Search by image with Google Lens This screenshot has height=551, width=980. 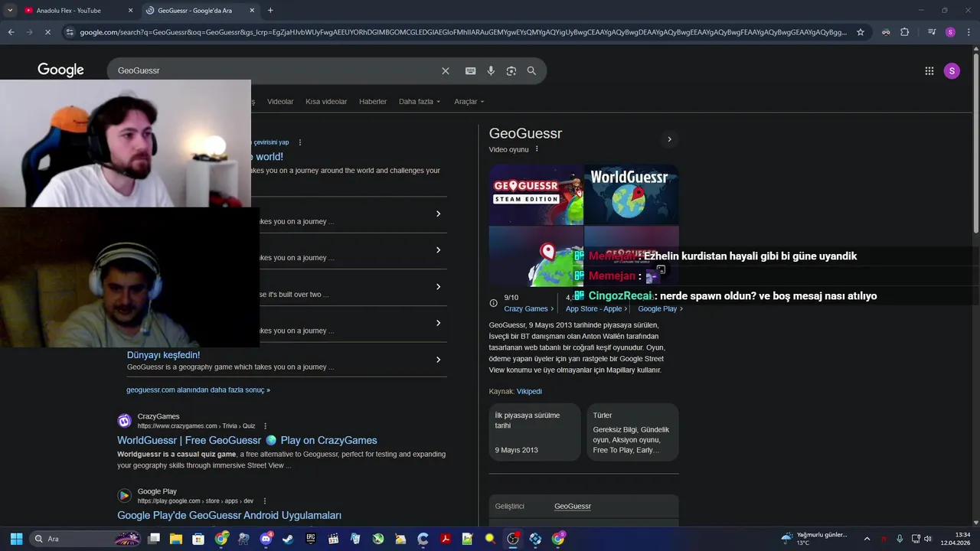point(511,70)
